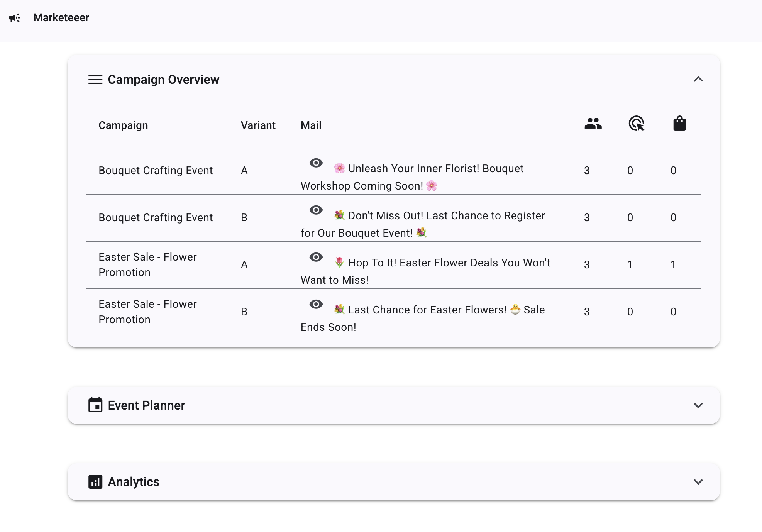Select the Easter Sale - Flower Promotion variant A row name
Image resolution: width=762 pixels, height=532 pixels.
point(147,265)
